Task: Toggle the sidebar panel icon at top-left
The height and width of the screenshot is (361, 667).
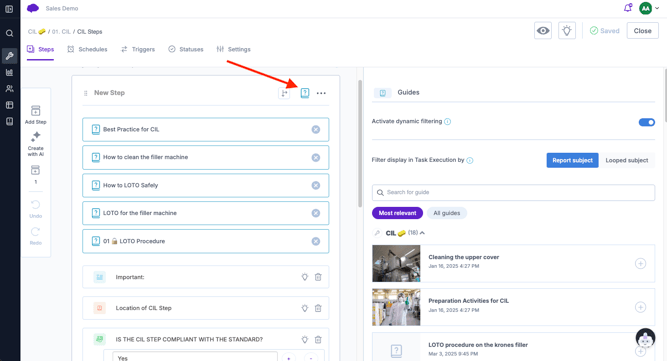Action: (x=9, y=9)
